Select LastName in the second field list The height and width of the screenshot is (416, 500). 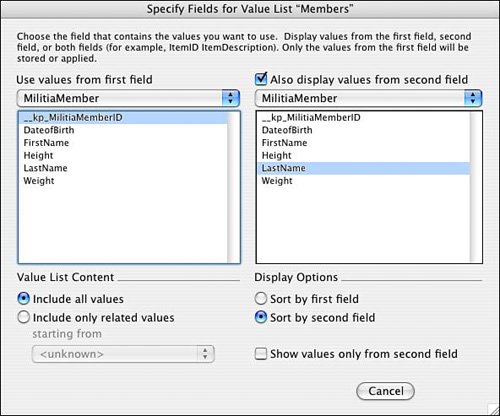[x=363, y=168]
